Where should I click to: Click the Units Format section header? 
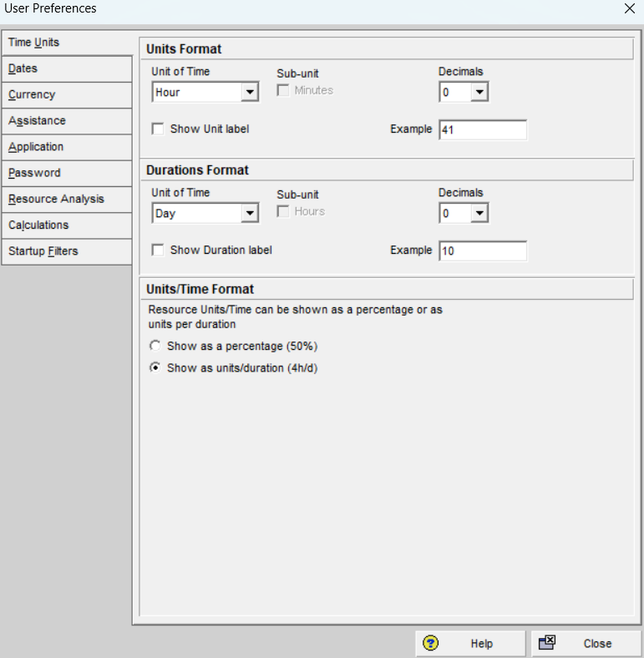coord(387,49)
